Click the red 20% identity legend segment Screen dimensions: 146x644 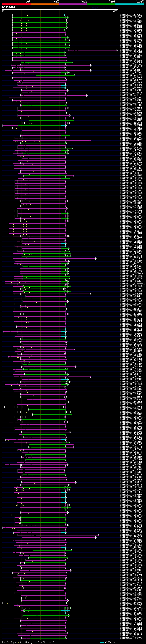[16, 4]
